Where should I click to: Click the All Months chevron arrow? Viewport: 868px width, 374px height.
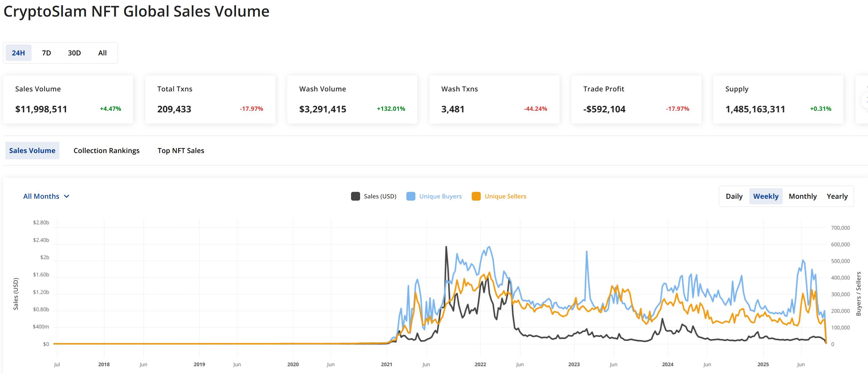pyautogui.click(x=67, y=196)
